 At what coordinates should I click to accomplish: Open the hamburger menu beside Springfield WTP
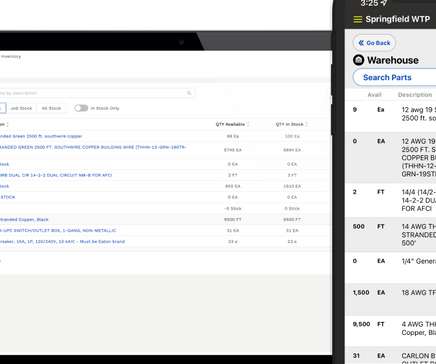(358, 20)
